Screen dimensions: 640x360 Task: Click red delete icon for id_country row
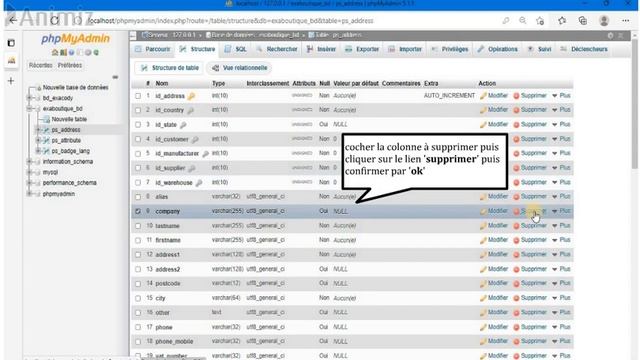click(516, 110)
